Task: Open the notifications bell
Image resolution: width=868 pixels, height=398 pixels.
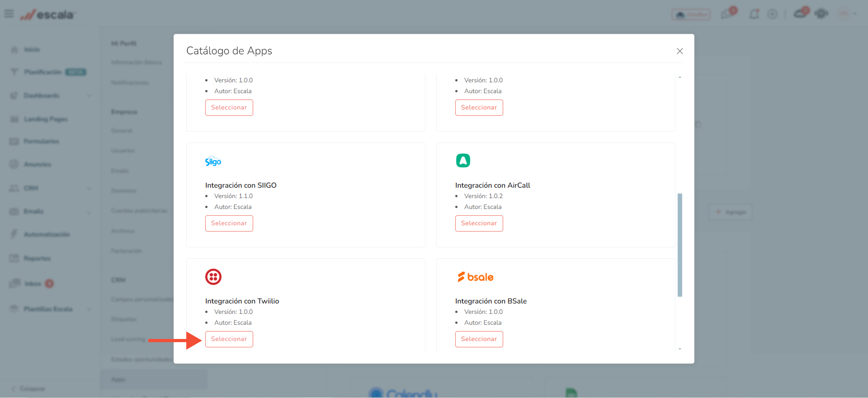Action: pos(754,14)
